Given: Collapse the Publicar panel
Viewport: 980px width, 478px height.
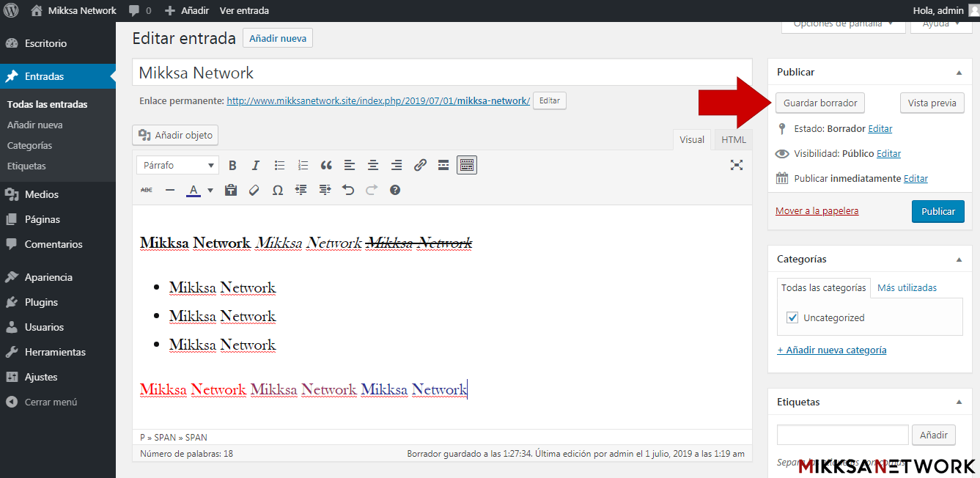Looking at the screenshot, I should 959,73.
